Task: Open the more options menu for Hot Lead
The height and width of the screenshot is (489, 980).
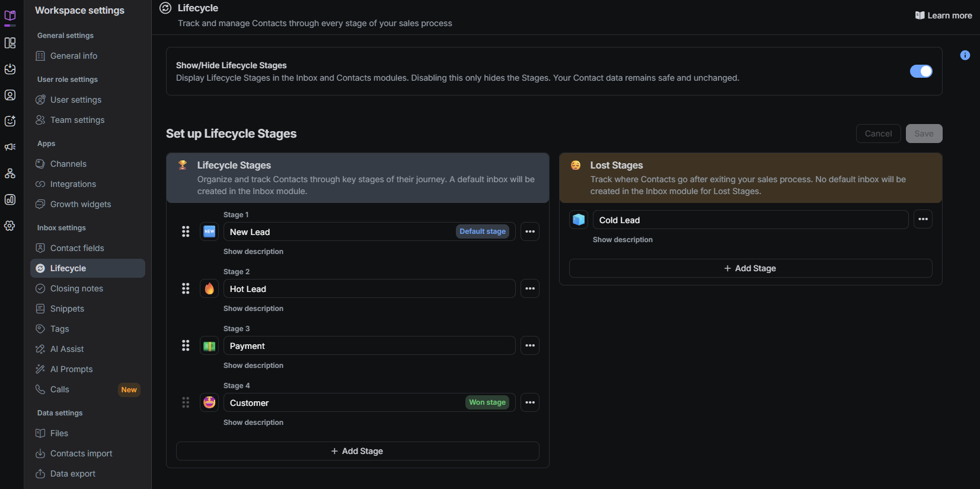Action: (x=530, y=288)
